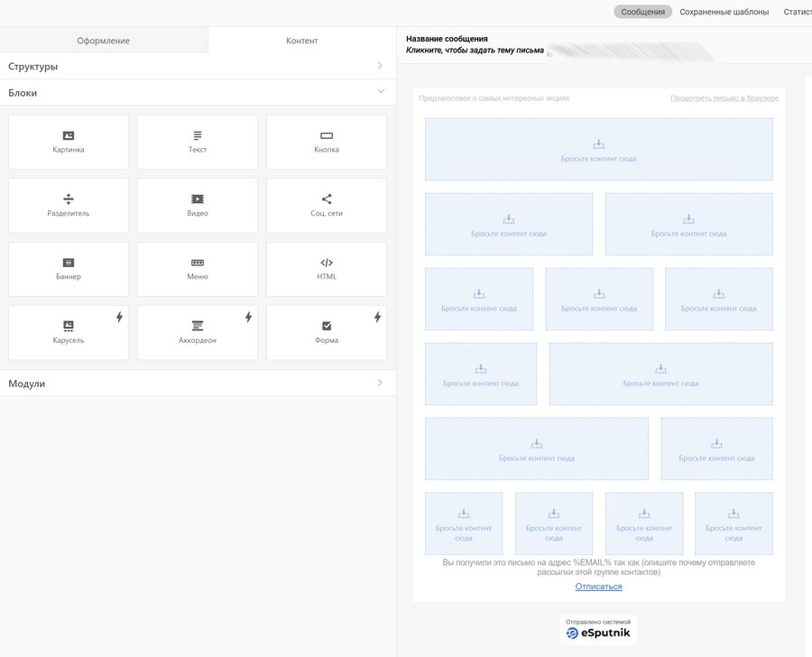Click the message subject field to edit

click(x=475, y=51)
